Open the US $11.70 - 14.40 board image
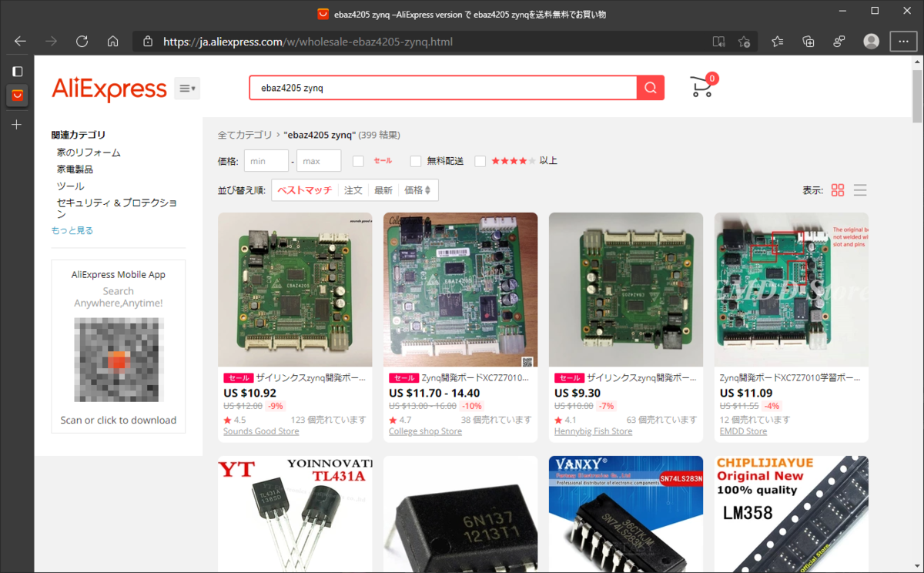 coord(460,290)
